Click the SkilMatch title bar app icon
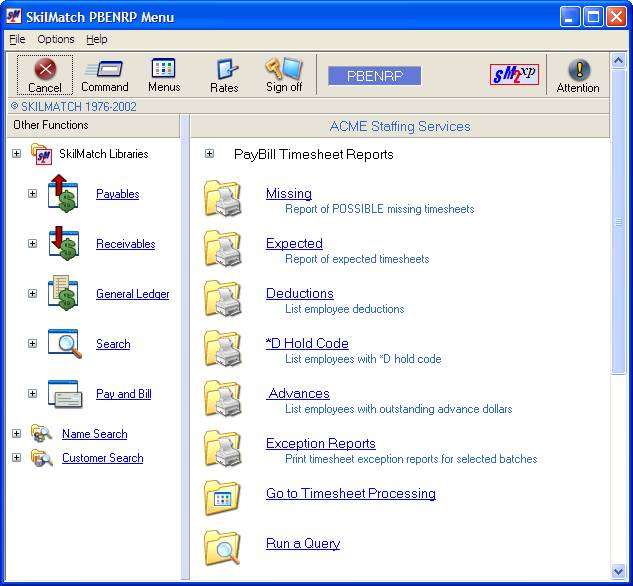The width and height of the screenshot is (633, 586). point(14,16)
